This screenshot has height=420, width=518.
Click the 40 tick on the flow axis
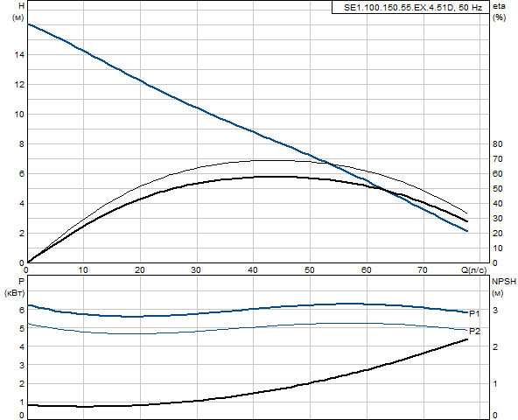pyautogui.click(x=253, y=270)
